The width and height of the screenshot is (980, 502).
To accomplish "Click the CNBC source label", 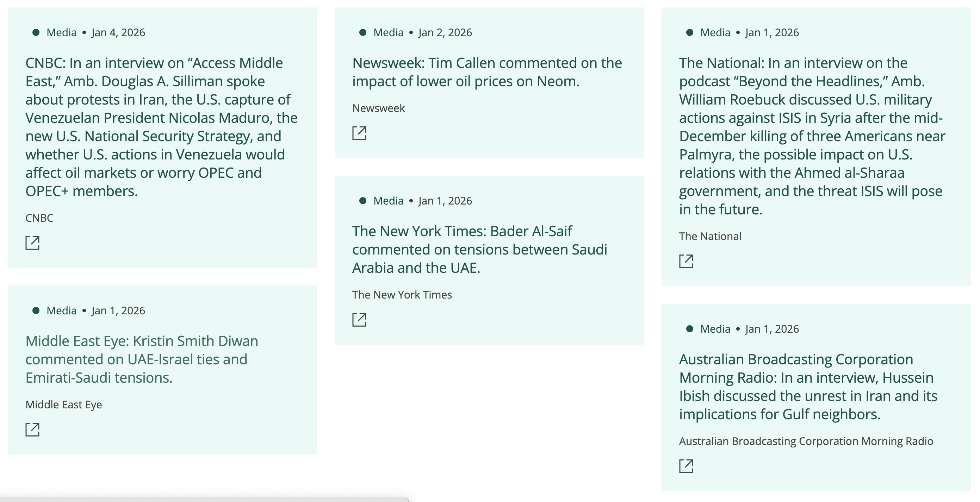I will [39, 218].
